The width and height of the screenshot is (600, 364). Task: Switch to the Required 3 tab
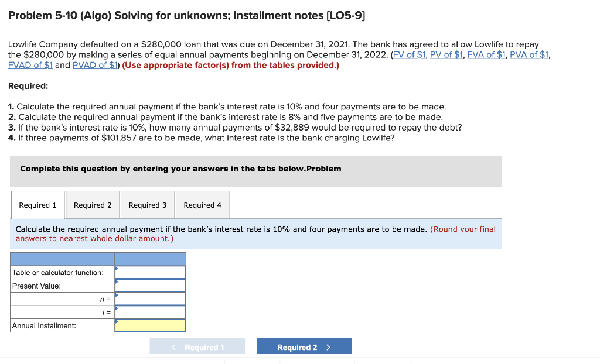147,205
